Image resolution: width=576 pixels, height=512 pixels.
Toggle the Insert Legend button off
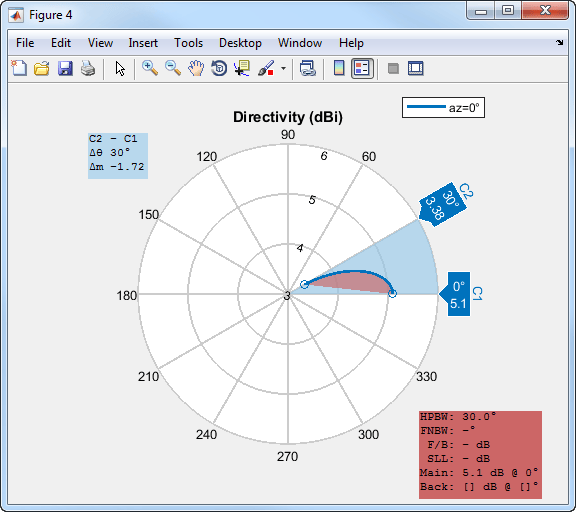[362, 68]
